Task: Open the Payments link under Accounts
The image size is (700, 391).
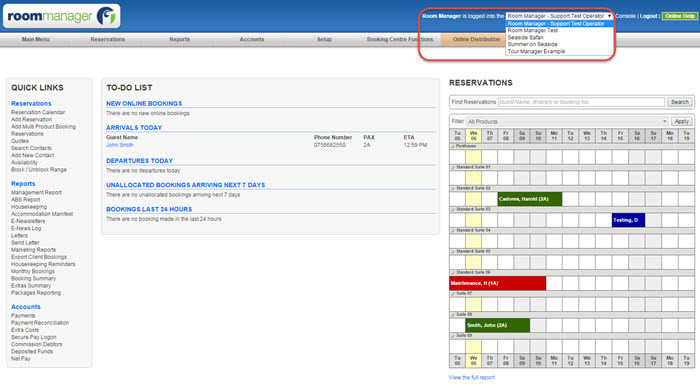Action: click(23, 316)
